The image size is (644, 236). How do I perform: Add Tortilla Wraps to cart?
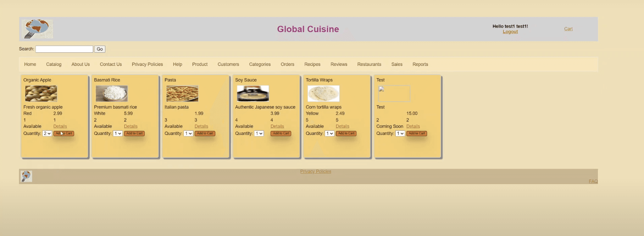346,133
